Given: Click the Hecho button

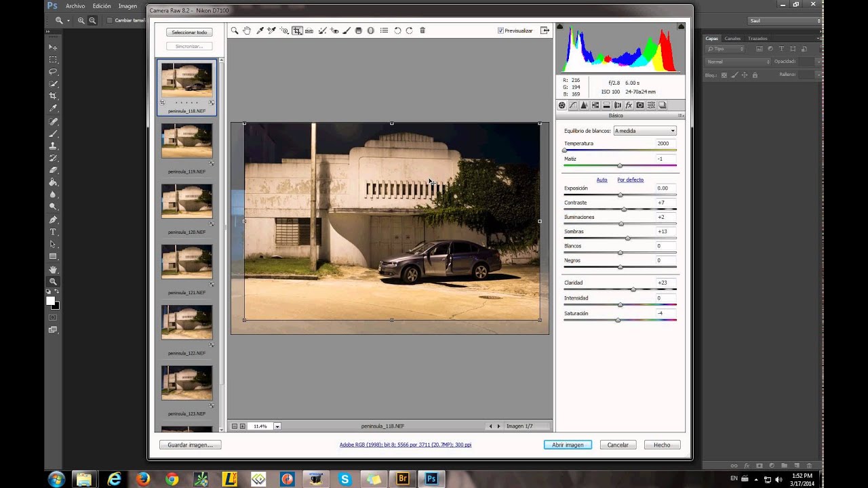Looking at the screenshot, I should [x=662, y=445].
